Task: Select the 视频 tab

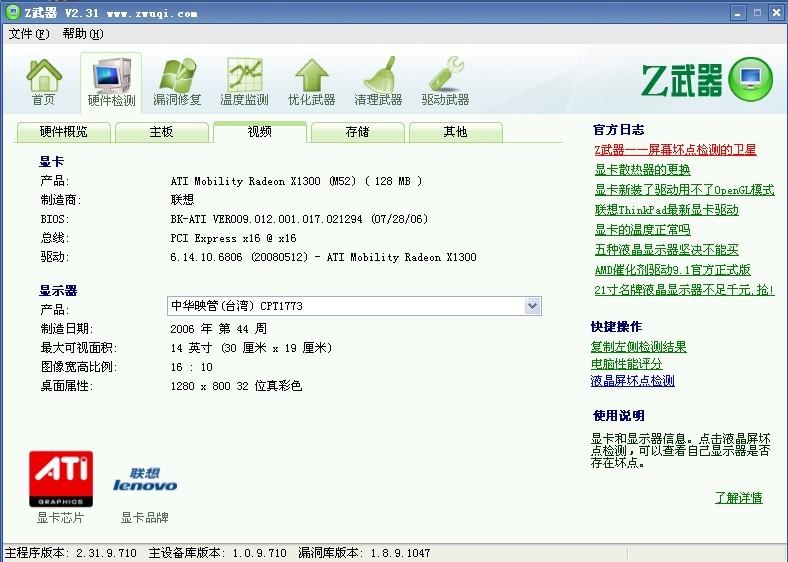Action: (260, 132)
